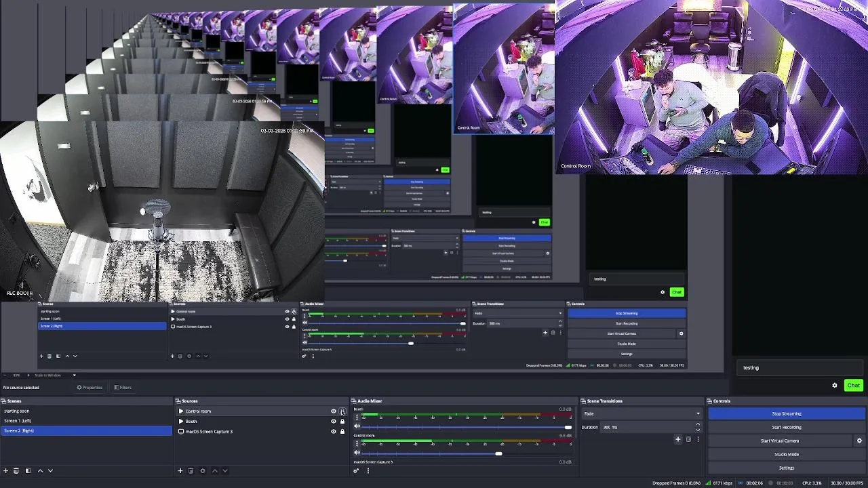Image resolution: width=868 pixels, height=488 pixels.
Task: Add a scene transition with the plus icon
Action: [x=677, y=439]
